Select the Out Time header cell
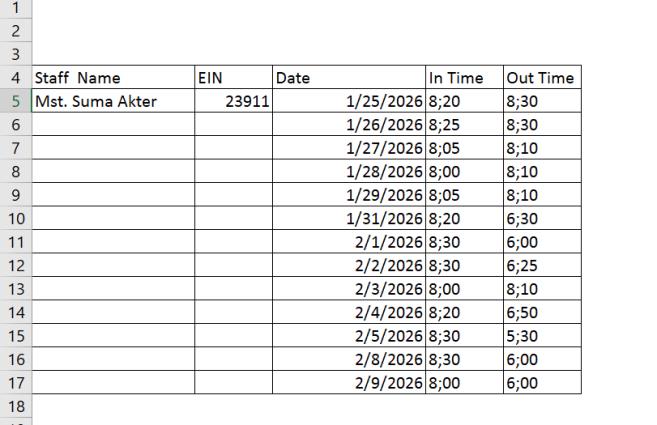657x425 pixels. 541,78
